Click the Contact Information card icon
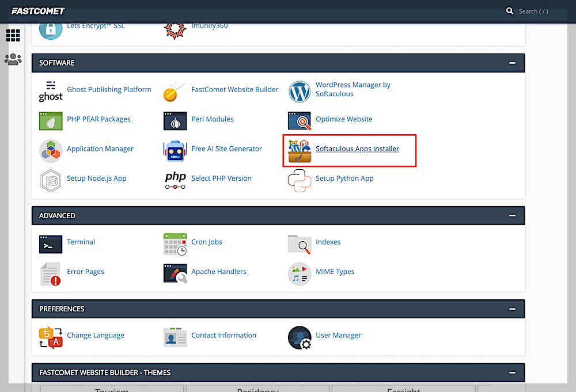 click(x=175, y=338)
